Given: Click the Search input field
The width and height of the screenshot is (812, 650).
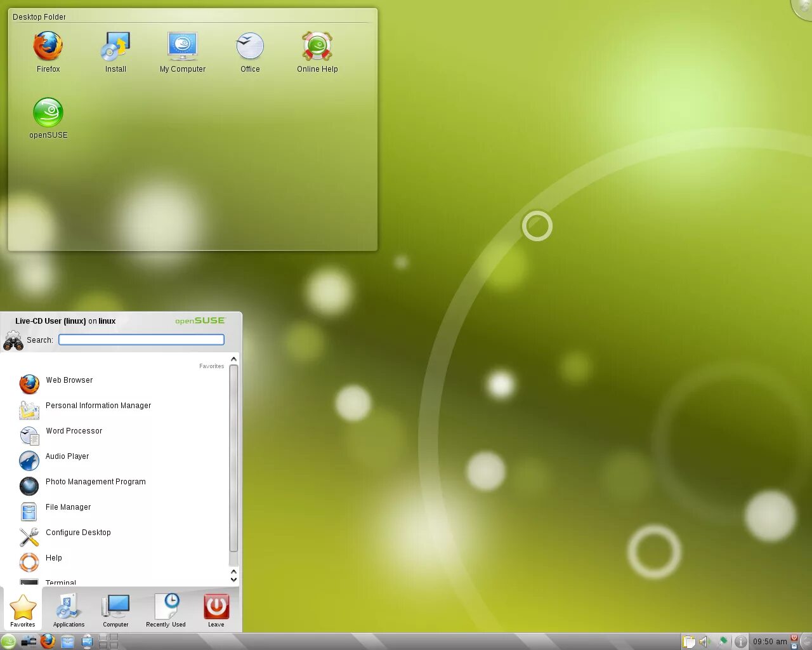Looking at the screenshot, I should tap(141, 340).
